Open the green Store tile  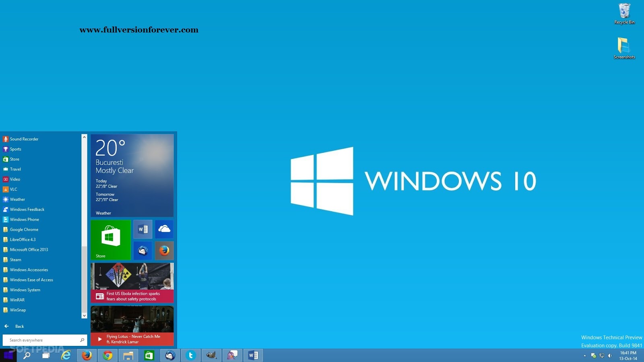pos(111,240)
